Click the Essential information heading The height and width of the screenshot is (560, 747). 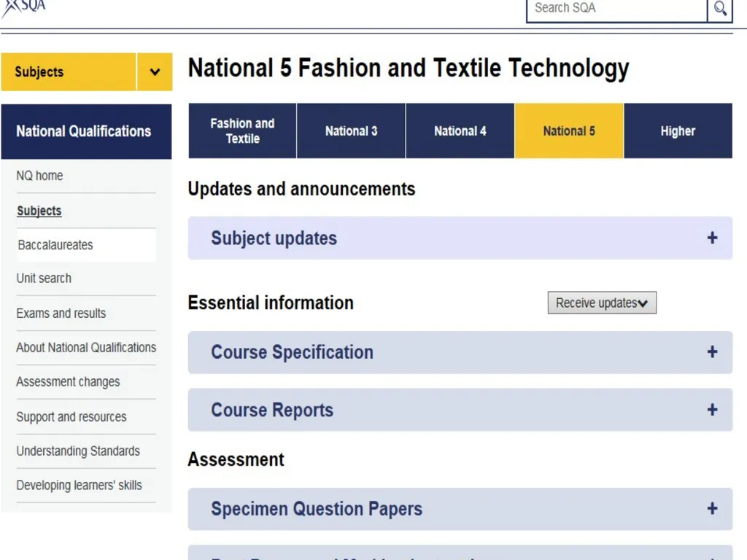click(x=271, y=303)
